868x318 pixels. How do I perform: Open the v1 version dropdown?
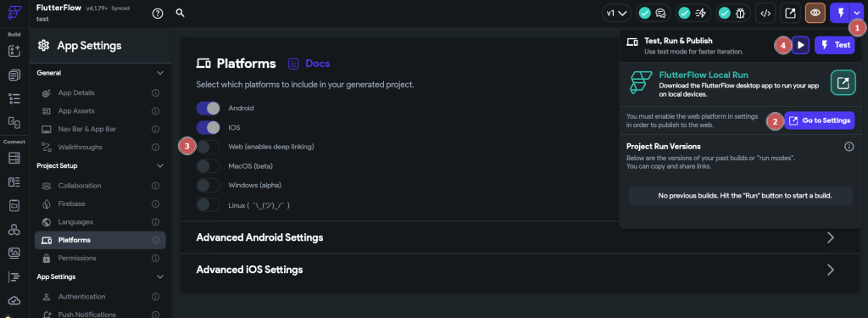pyautogui.click(x=617, y=14)
